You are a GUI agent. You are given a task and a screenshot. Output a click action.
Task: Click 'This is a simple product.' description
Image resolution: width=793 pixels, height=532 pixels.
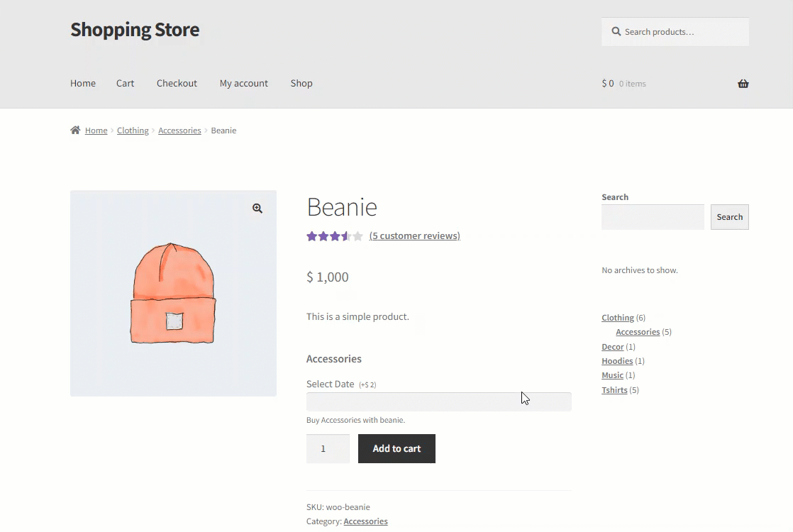[357, 316]
